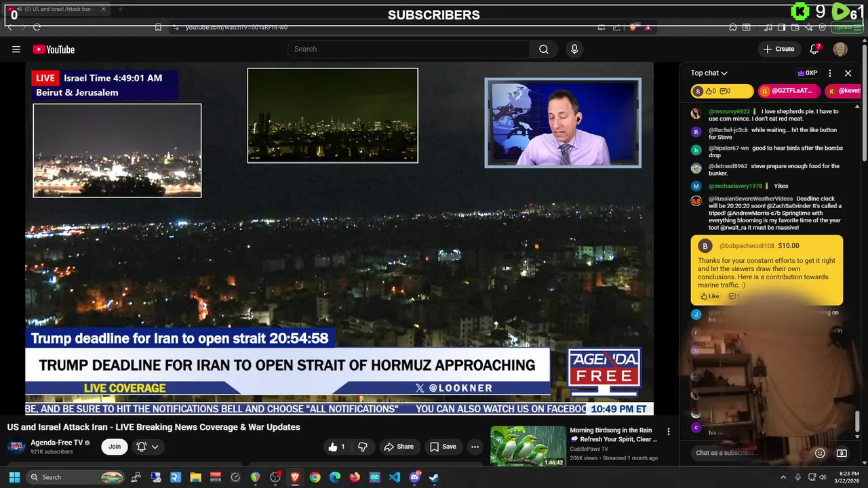Focus the YouTube search field
This screenshot has height=488, width=868.
click(x=408, y=49)
